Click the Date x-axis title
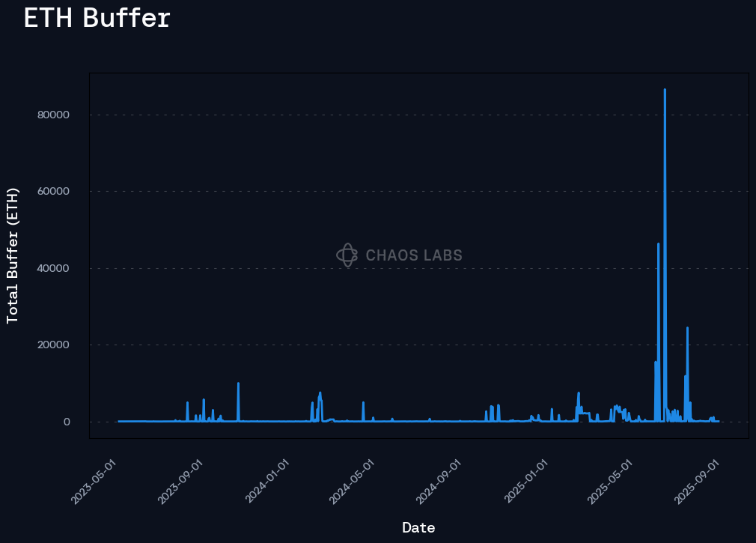Image resolution: width=756 pixels, height=543 pixels. coord(418,527)
